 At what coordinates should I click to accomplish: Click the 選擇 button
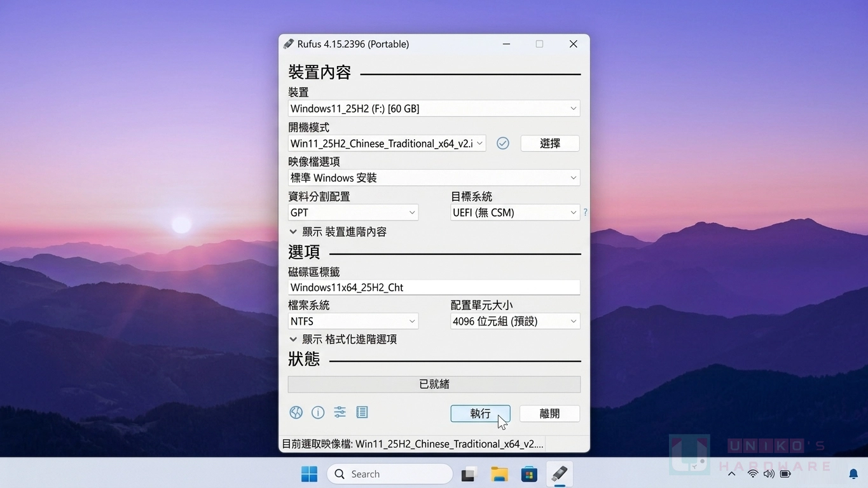tap(550, 144)
